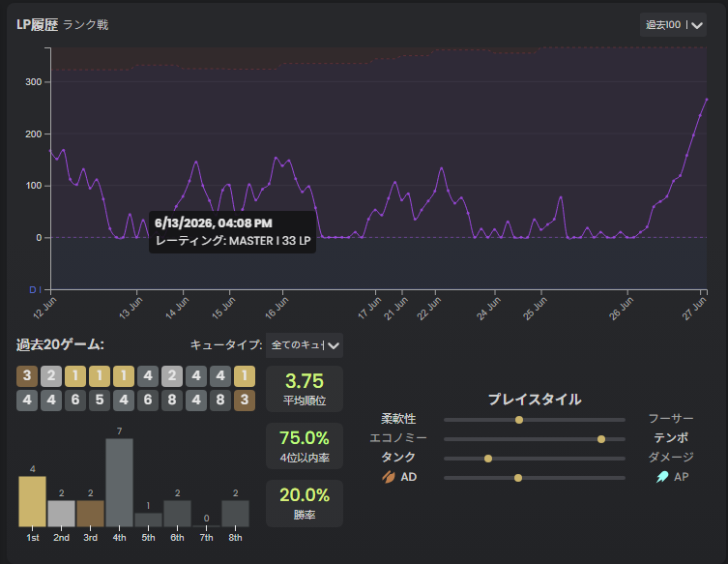The image size is (728, 564).
Task: Select the 20.0% 勝率 stat card
Action: (305, 503)
